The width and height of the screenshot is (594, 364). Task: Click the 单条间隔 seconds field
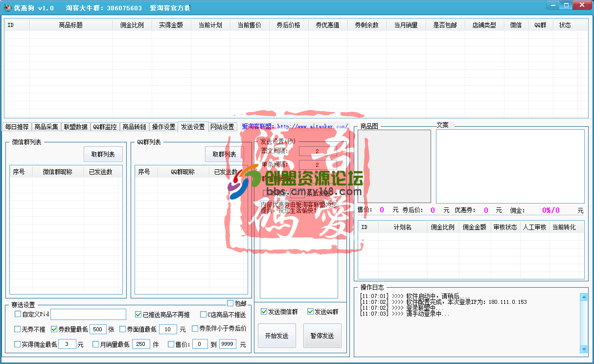point(317,165)
